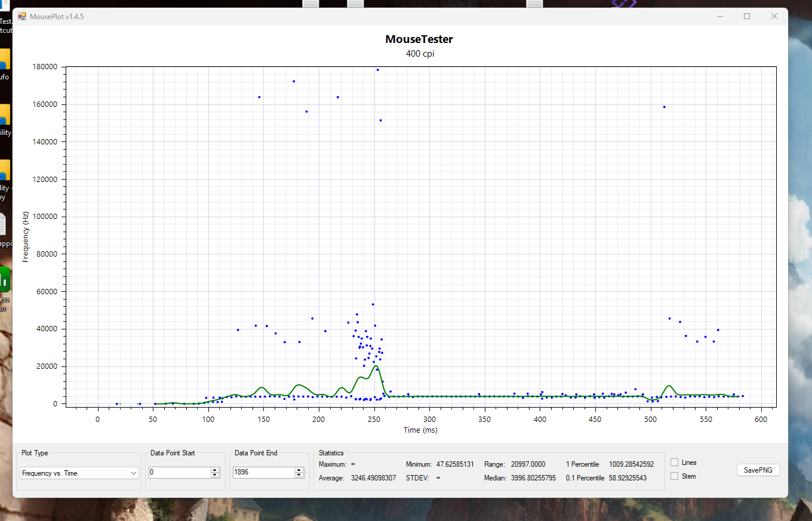Maximize the MousePlot window
The image size is (812, 521).
[746, 16]
